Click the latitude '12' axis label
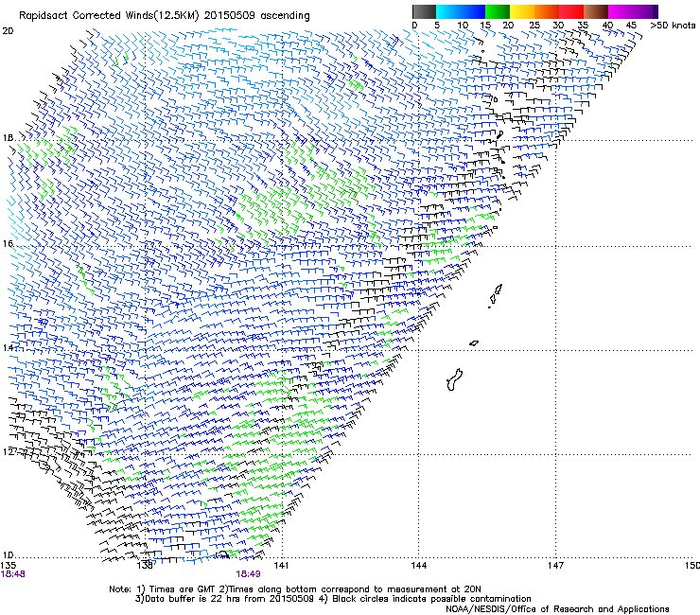The height and width of the screenshot is (615, 700). coord(8,451)
